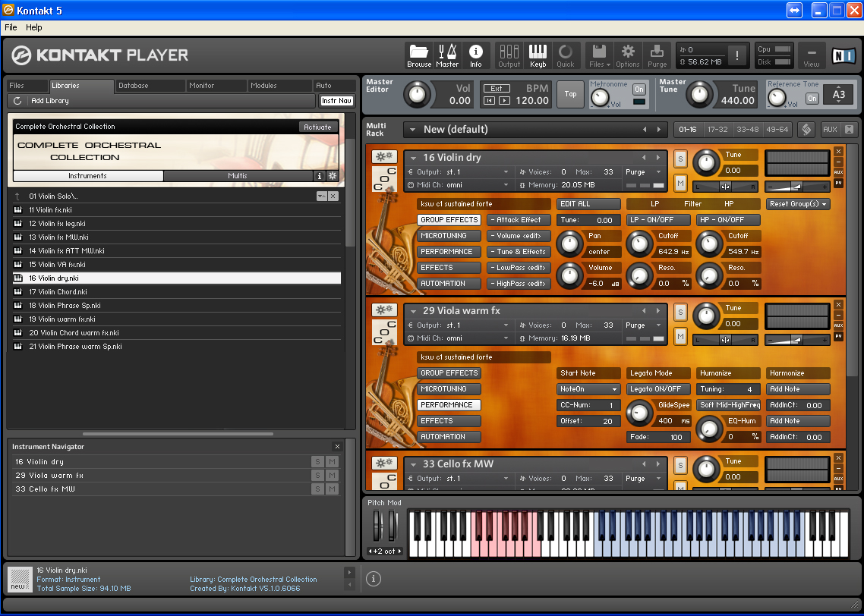Open the Browse folder icon
864x616 pixels.
coord(419,55)
